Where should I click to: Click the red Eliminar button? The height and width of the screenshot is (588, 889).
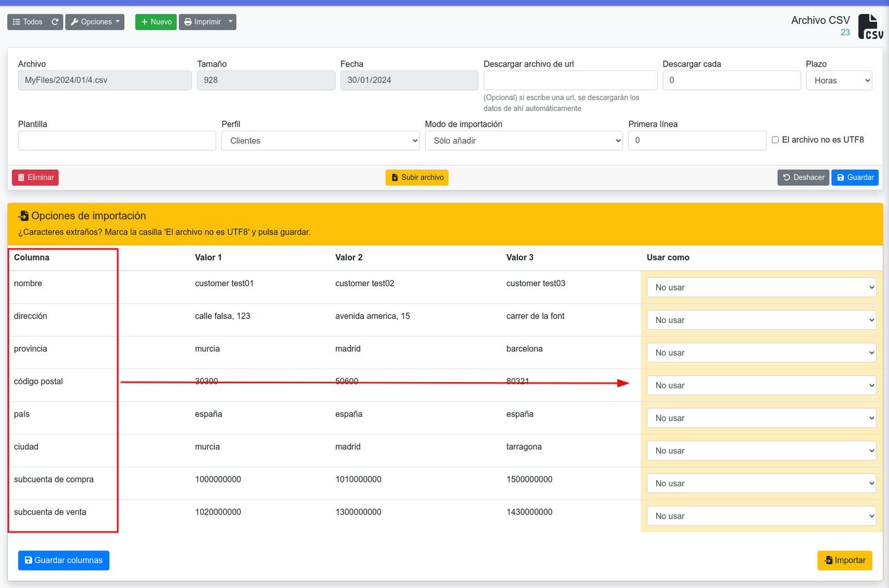36,177
